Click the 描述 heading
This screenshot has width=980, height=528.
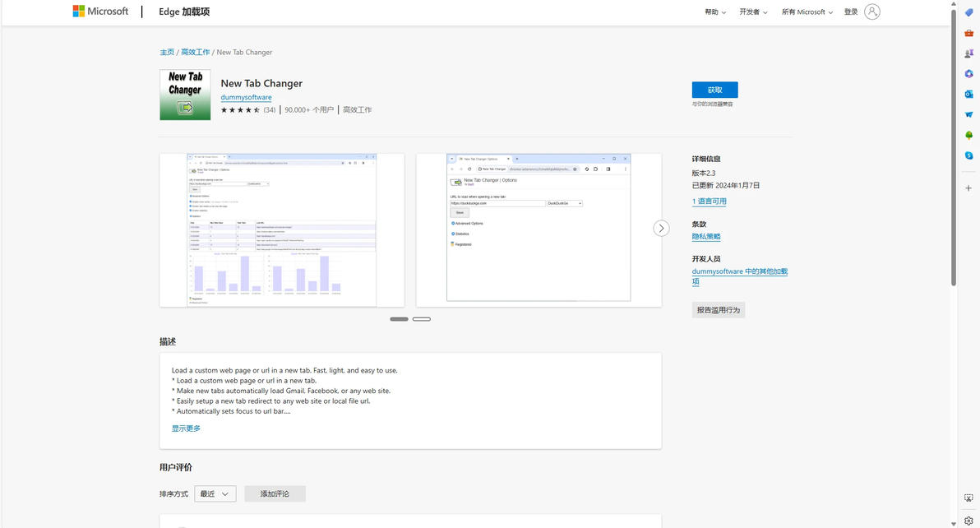click(x=168, y=342)
